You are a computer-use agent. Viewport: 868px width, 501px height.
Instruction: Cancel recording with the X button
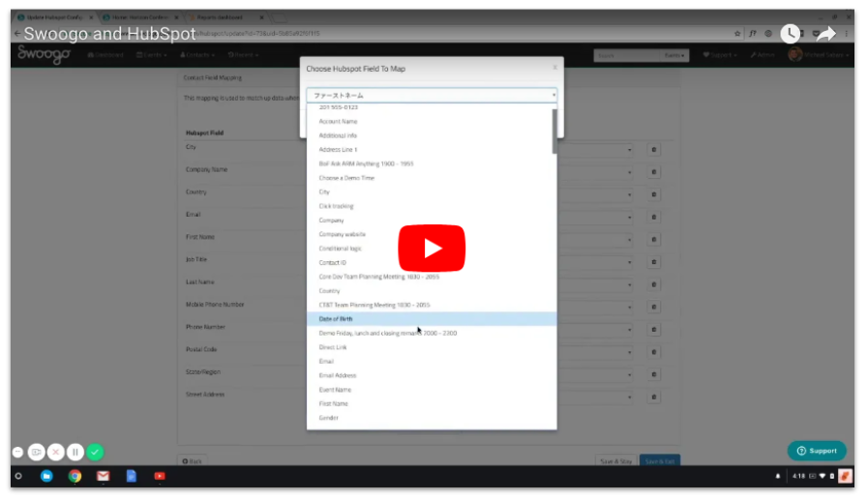pos(55,452)
